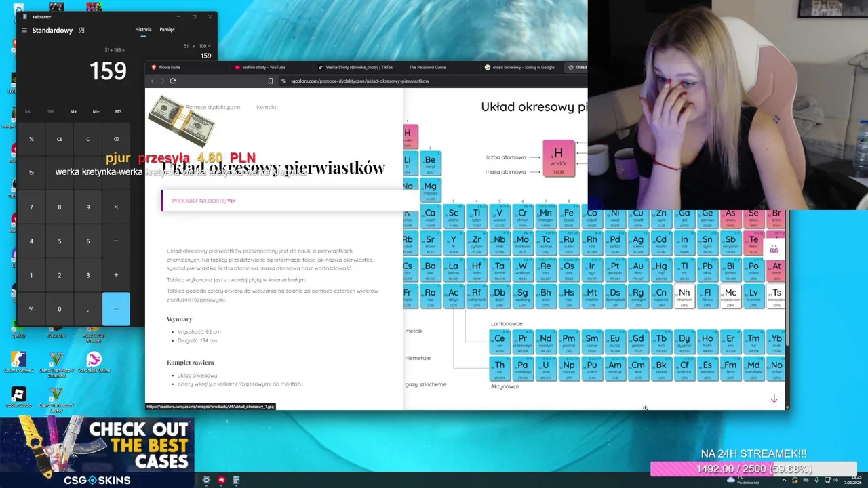The height and width of the screenshot is (488, 868).
Task: Click the history entry 51 + 108 = 159
Action: pyautogui.click(x=197, y=51)
